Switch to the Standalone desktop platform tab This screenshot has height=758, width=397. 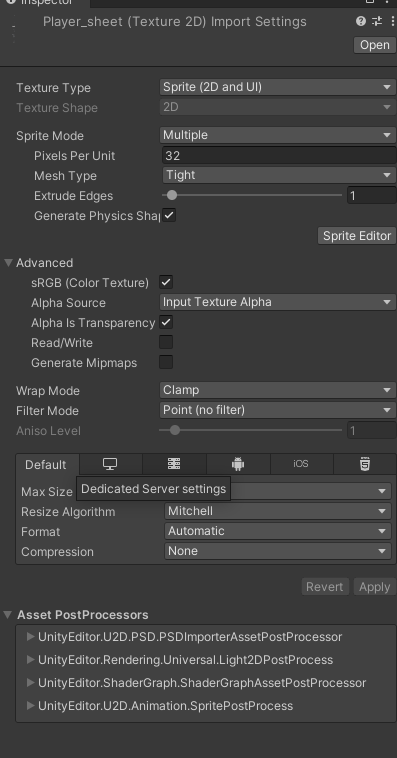(110, 464)
